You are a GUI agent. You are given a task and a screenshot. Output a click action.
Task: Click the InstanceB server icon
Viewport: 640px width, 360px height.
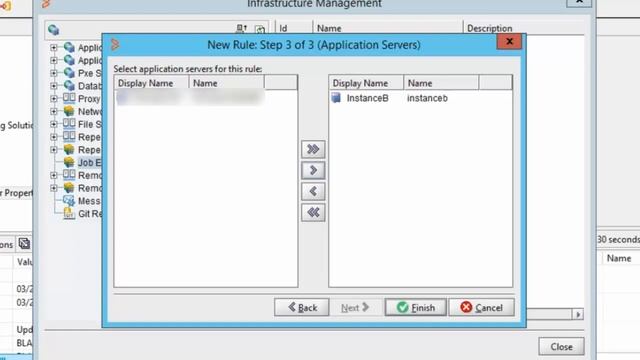click(x=336, y=98)
